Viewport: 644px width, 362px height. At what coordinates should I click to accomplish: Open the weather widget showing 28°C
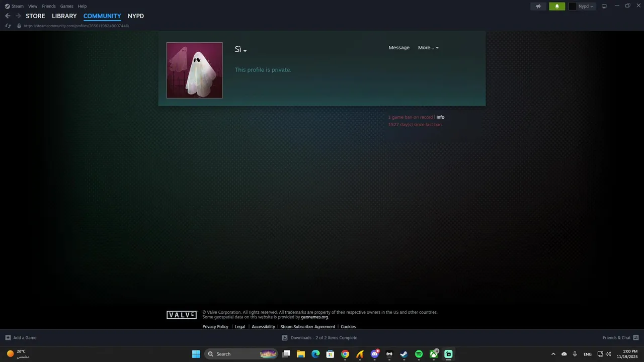[x=18, y=354]
